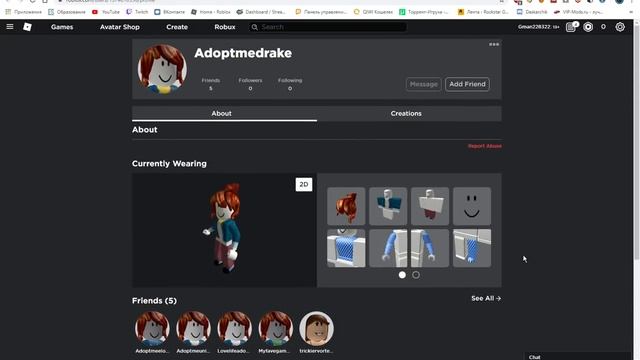
Task: Click the search magnifier icon
Action: (x=255, y=27)
